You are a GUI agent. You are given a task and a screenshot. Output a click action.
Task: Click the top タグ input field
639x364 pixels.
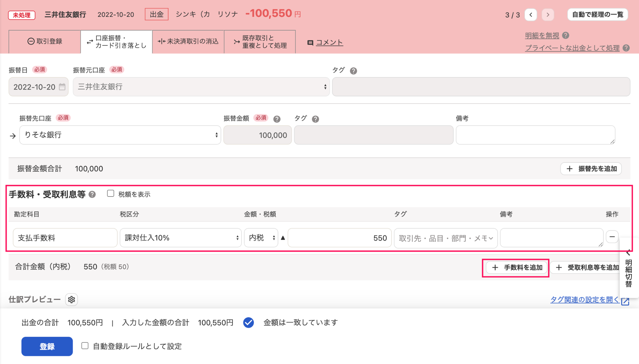pyautogui.click(x=481, y=87)
